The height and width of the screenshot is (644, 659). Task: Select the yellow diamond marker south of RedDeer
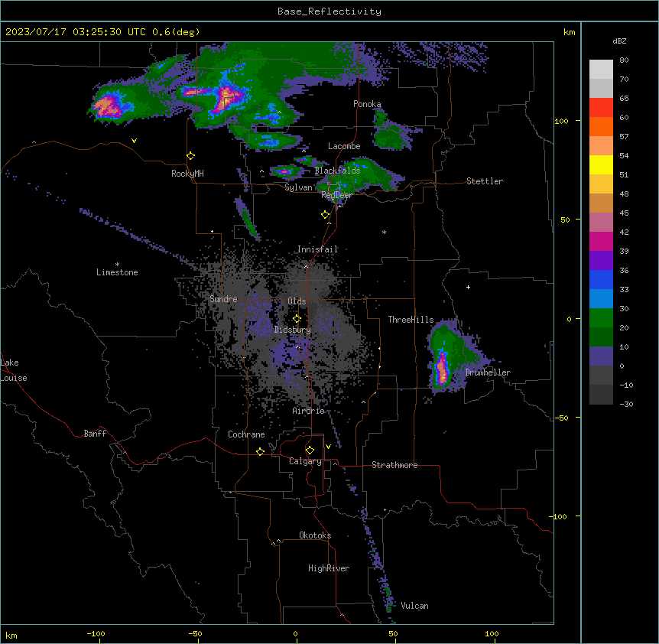click(x=326, y=215)
